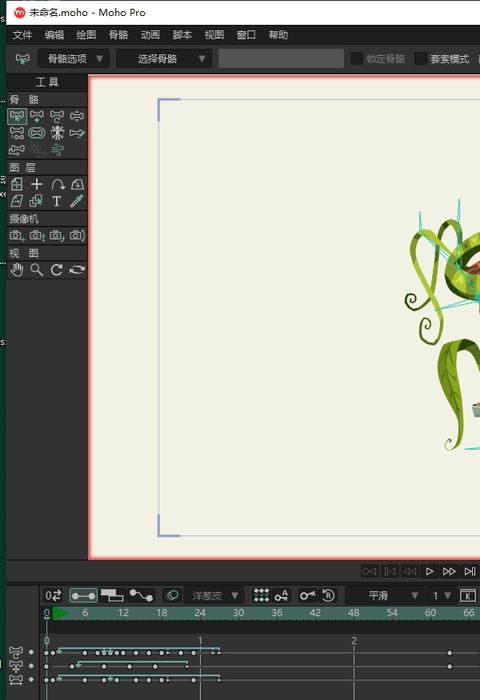Open the interval 1 dropdown
This screenshot has height=700, width=480.
441,596
